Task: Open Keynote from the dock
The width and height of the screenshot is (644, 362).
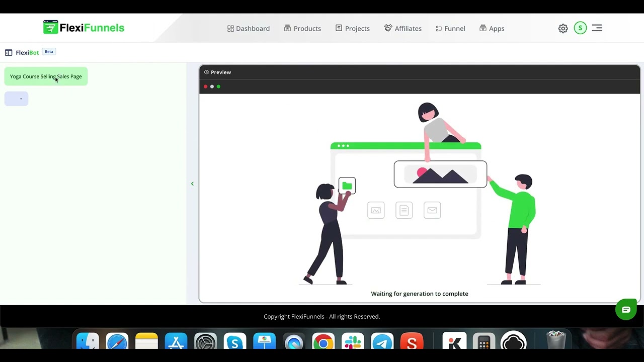Action: tap(264, 341)
